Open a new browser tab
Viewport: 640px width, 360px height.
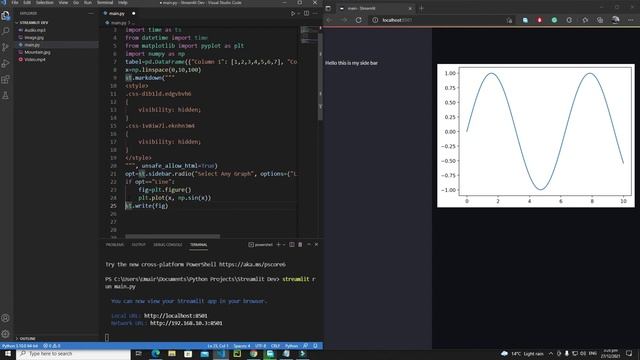point(422,8)
